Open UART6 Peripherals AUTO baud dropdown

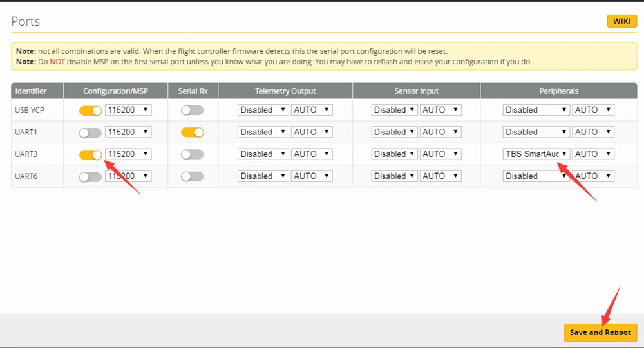(x=593, y=176)
